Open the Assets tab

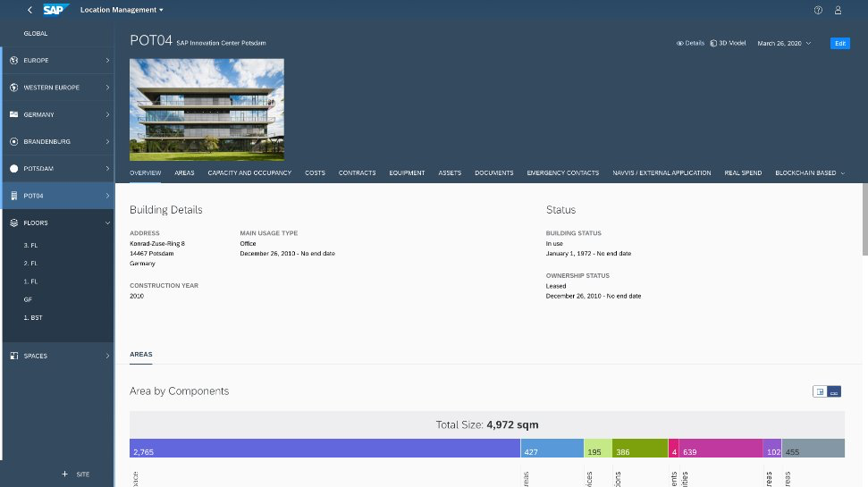coord(450,173)
